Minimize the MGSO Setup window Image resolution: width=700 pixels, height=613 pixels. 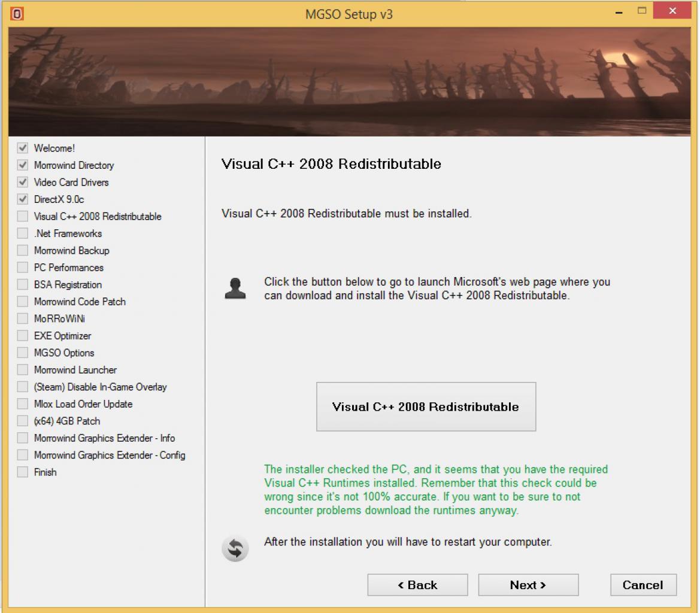(619, 13)
